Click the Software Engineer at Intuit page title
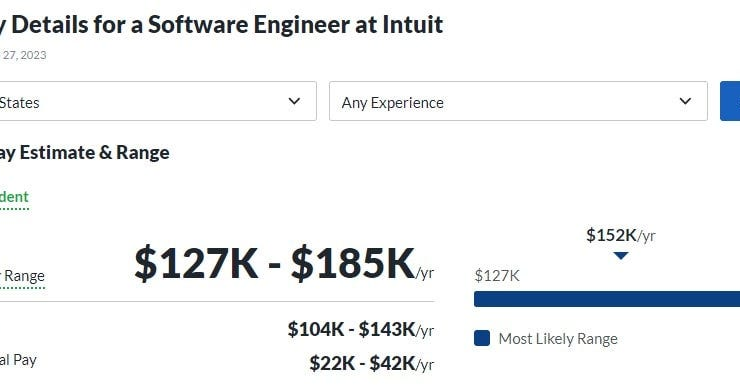 click(x=221, y=25)
